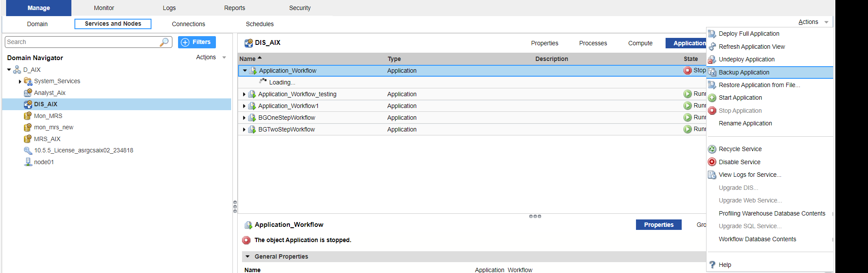Screen dimensions: 868x273
Task: Click the MRS_AIX service icon
Action: click(x=28, y=139)
